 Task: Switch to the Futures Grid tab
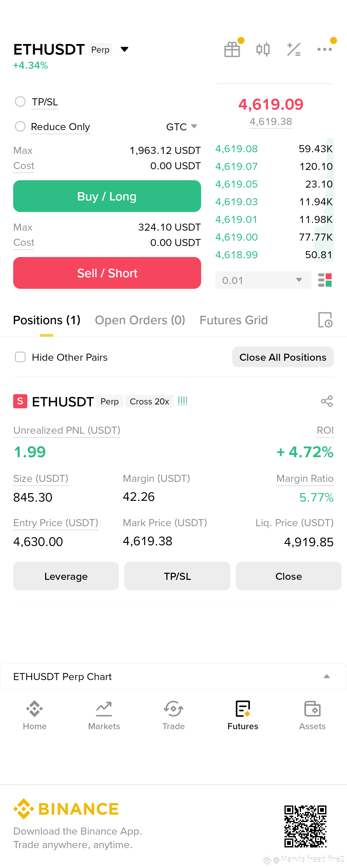click(x=234, y=320)
